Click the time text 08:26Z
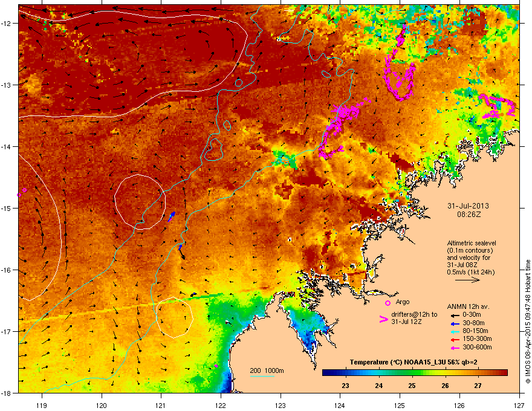This screenshot has width=532, height=411. click(x=469, y=215)
